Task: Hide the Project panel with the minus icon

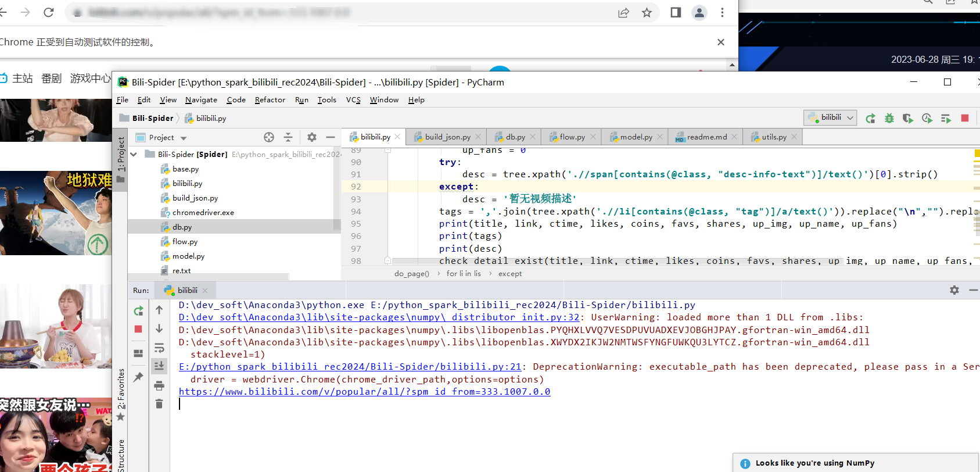Action: [x=331, y=137]
